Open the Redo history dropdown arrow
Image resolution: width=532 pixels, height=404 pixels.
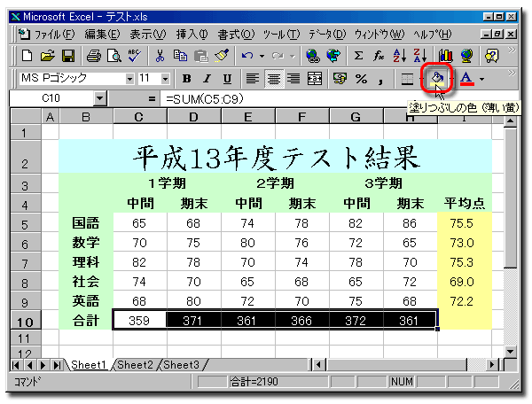coord(293,56)
